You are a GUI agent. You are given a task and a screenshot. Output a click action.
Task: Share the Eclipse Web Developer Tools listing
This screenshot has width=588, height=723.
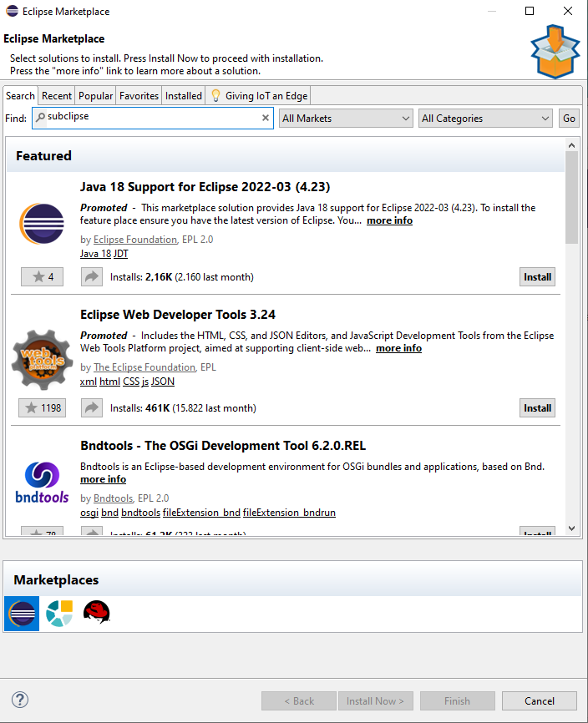(x=92, y=407)
